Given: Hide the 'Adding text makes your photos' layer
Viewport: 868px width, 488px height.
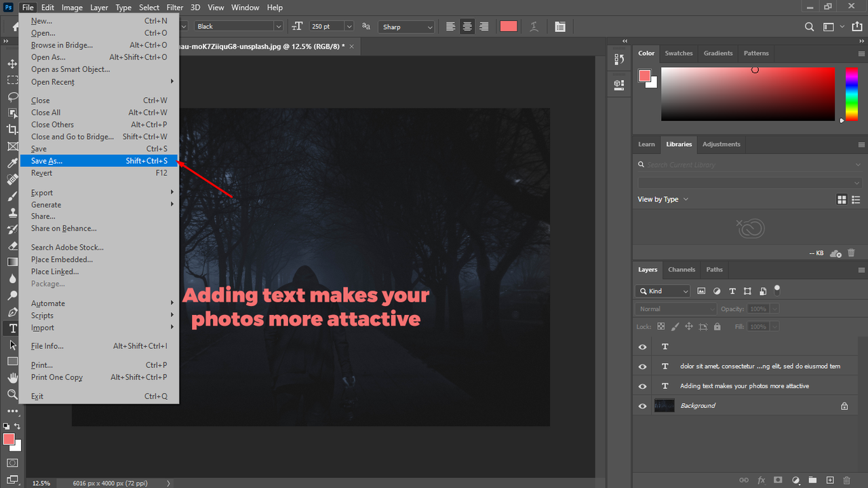Looking at the screenshot, I should (x=642, y=386).
